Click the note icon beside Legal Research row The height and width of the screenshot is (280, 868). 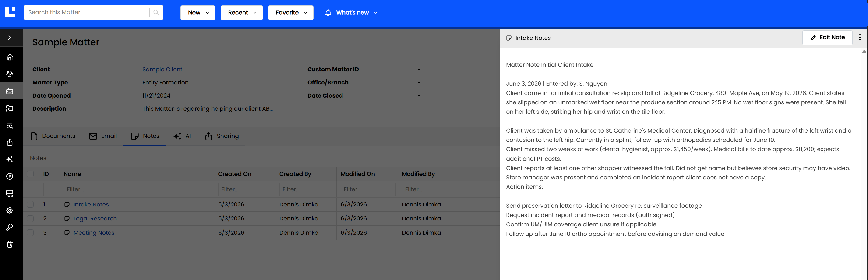click(x=67, y=219)
